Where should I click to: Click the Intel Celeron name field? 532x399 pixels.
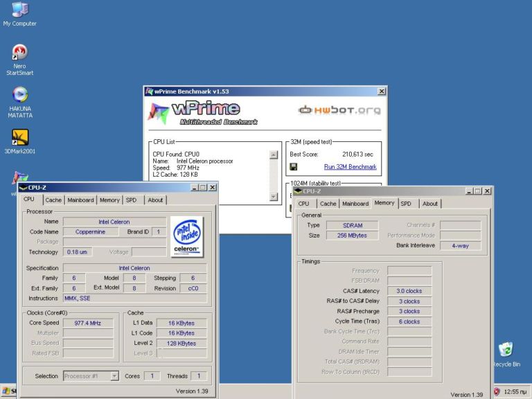115,222
